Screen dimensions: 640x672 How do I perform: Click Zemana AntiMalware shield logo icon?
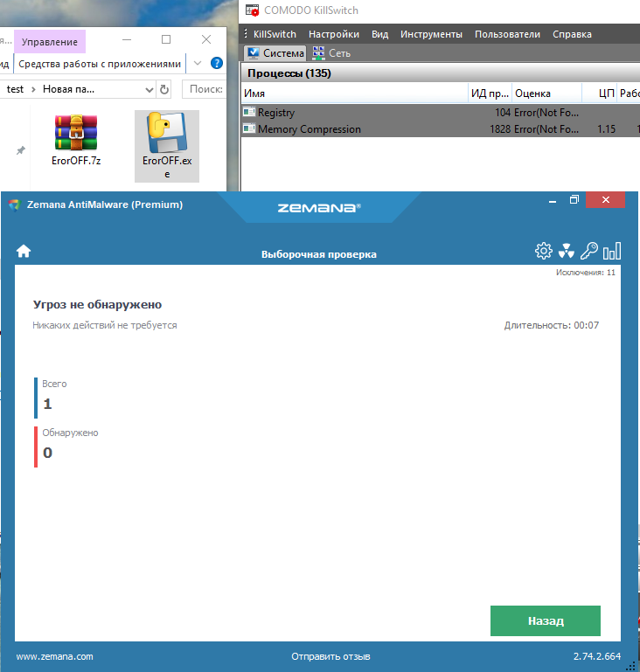[14, 204]
